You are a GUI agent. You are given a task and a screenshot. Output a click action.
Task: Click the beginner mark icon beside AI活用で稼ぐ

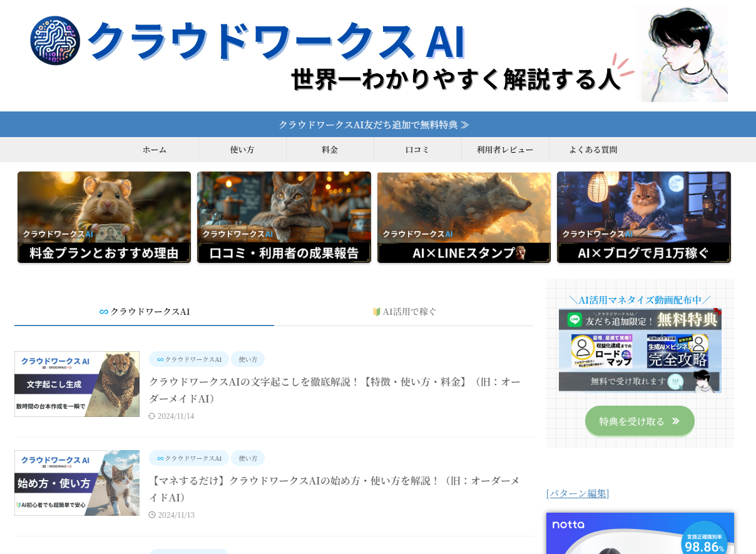(x=377, y=312)
